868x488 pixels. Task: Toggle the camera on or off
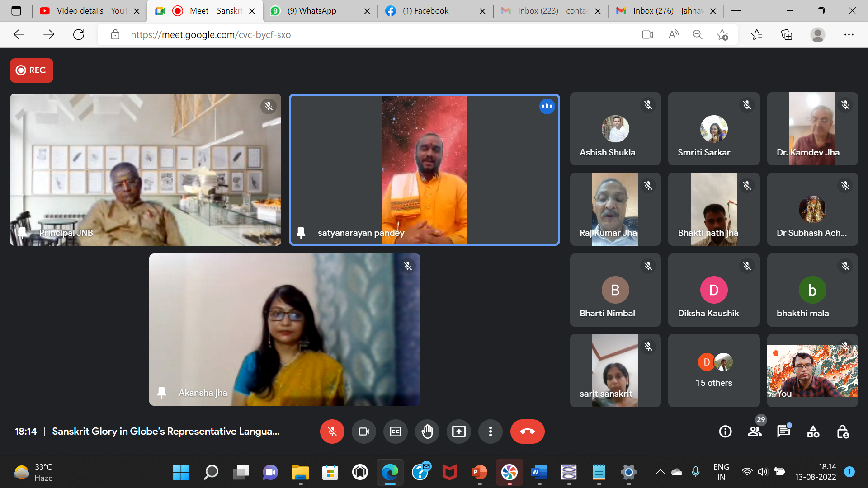coord(363,432)
